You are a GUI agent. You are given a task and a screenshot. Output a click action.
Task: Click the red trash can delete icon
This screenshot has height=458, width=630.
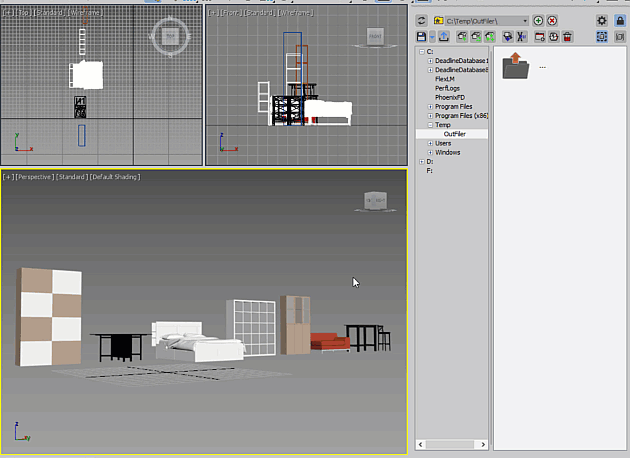[567, 37]
